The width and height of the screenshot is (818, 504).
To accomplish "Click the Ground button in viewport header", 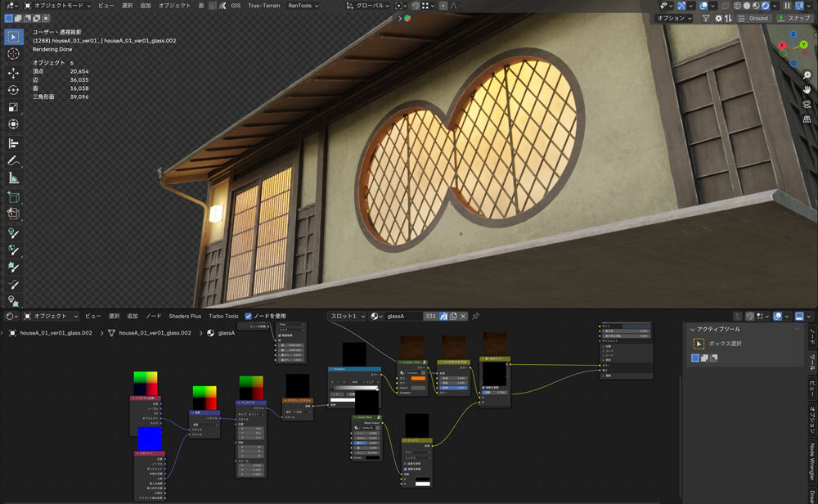I will (x=753, y=18).
